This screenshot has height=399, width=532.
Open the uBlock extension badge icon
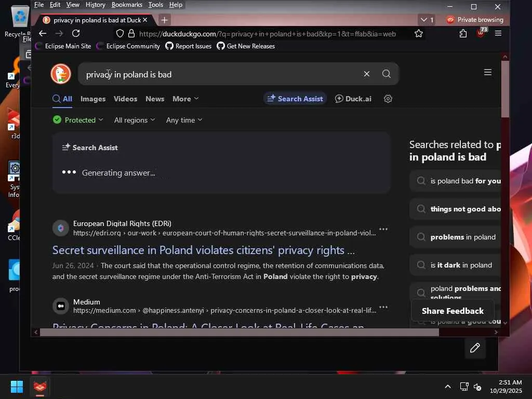pos(482,33)
